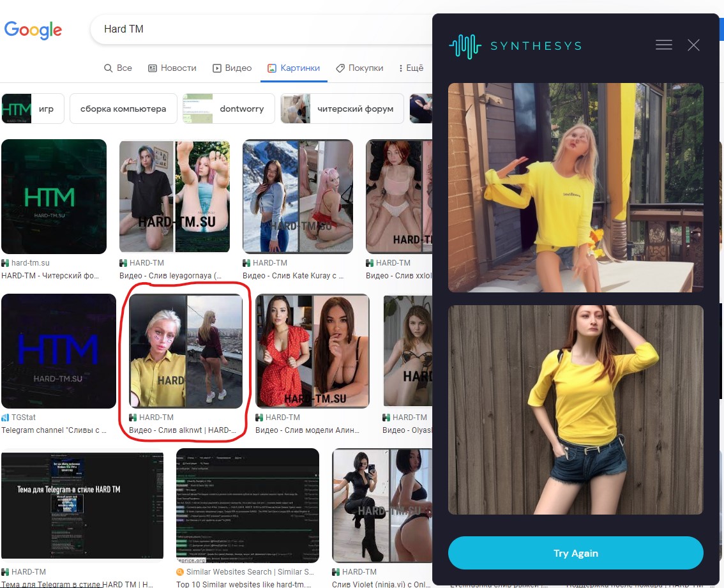Click the upper generated image in Synthesys

[575, 188]
